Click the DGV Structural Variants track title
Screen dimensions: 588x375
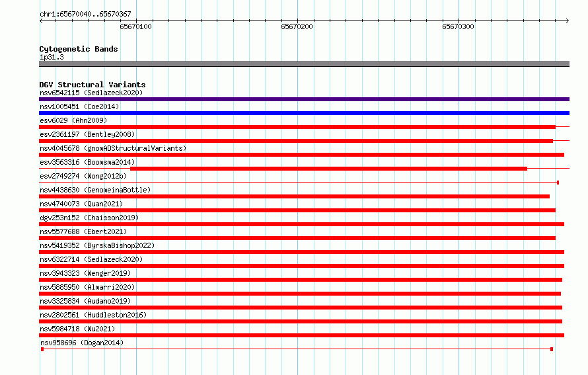coord(92,85)
